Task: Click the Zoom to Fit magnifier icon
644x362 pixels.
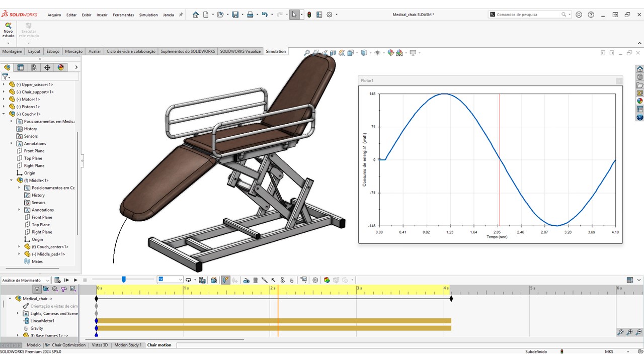Action: 306,53
